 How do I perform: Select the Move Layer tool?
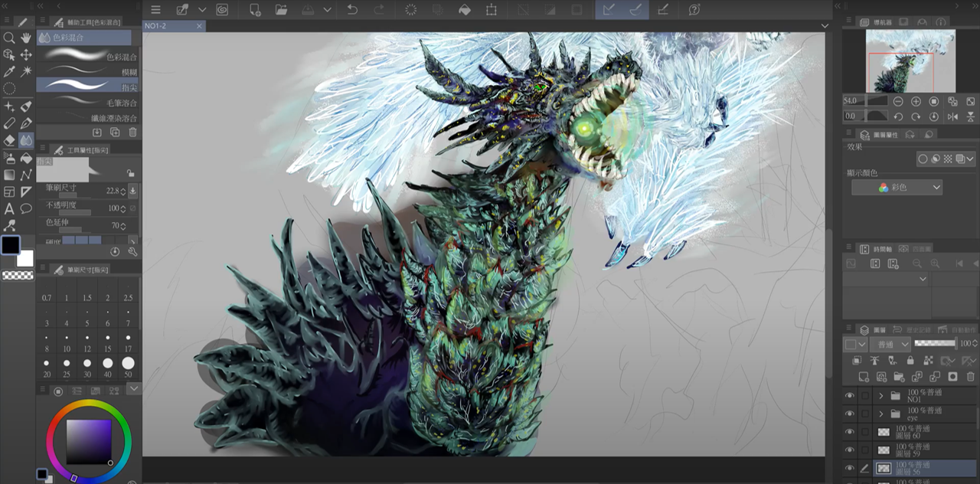coord(26,54)
